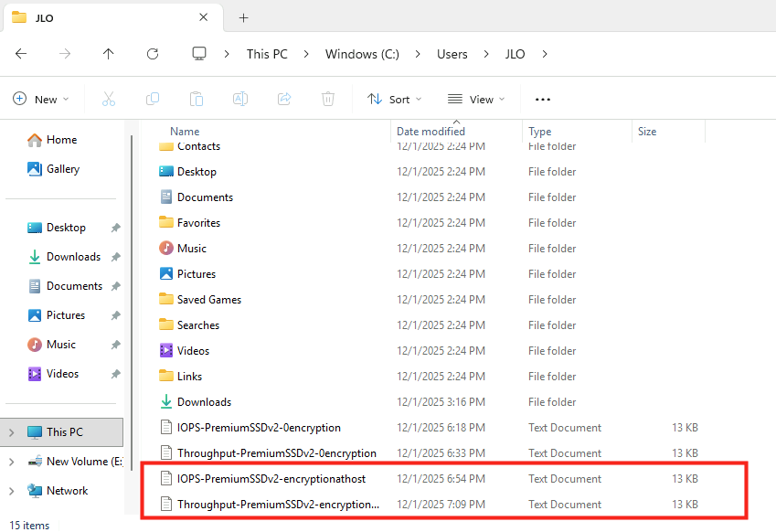Navigate back with the back arrow
The image size is (776, 532).
coord(21,54)
